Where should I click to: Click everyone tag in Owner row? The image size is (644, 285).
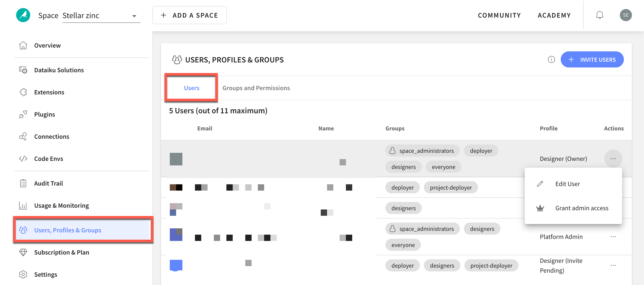pos(444,167)
